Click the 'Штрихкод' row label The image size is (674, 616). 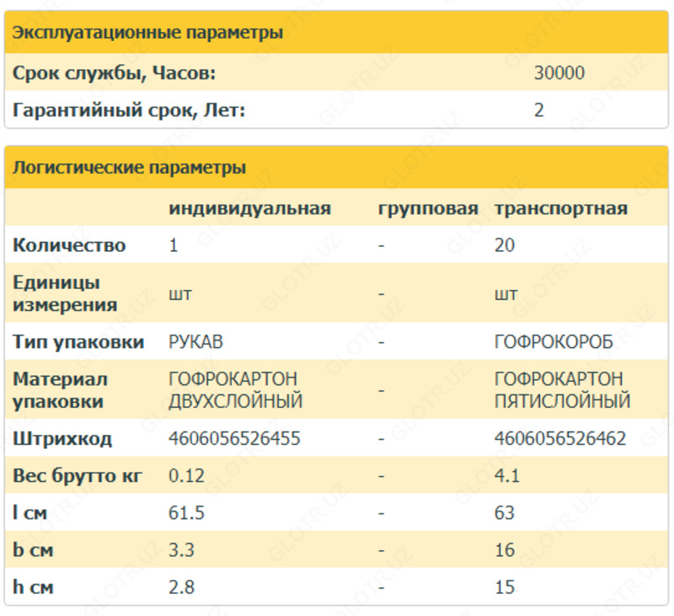(62, 438)
